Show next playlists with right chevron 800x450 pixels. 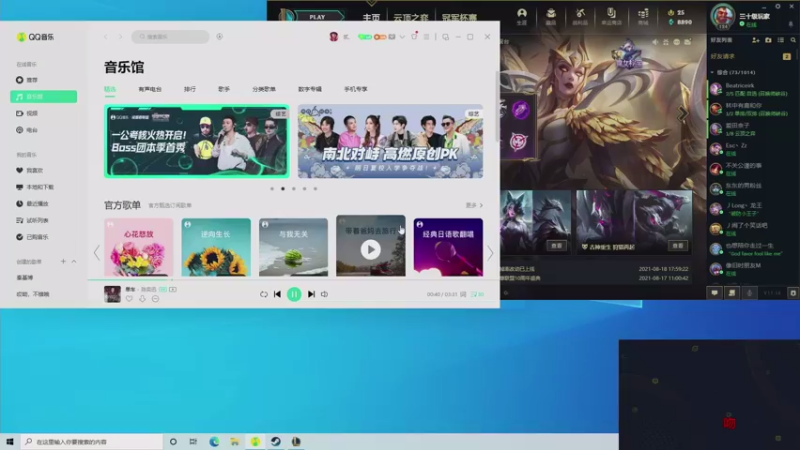(490, 253)
